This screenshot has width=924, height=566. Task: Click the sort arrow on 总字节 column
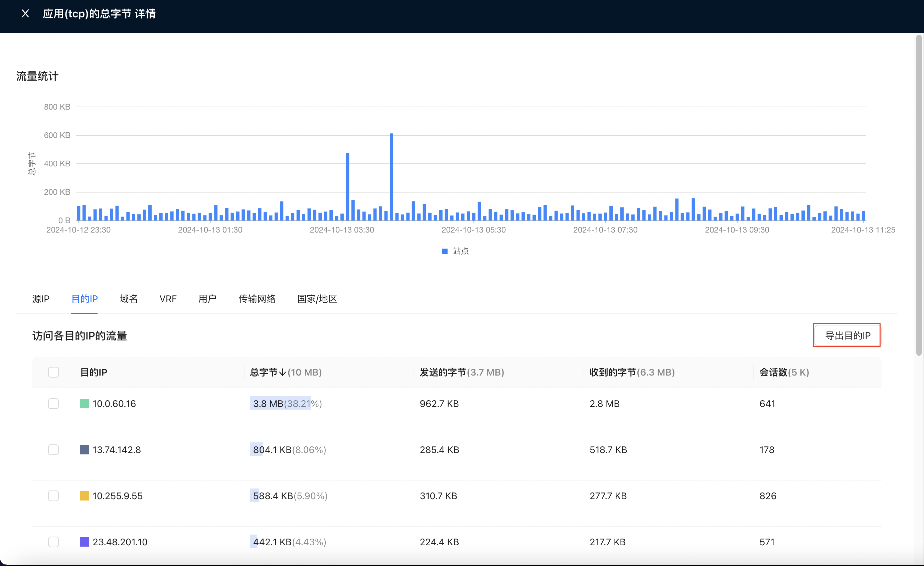(x=282, y=373)
